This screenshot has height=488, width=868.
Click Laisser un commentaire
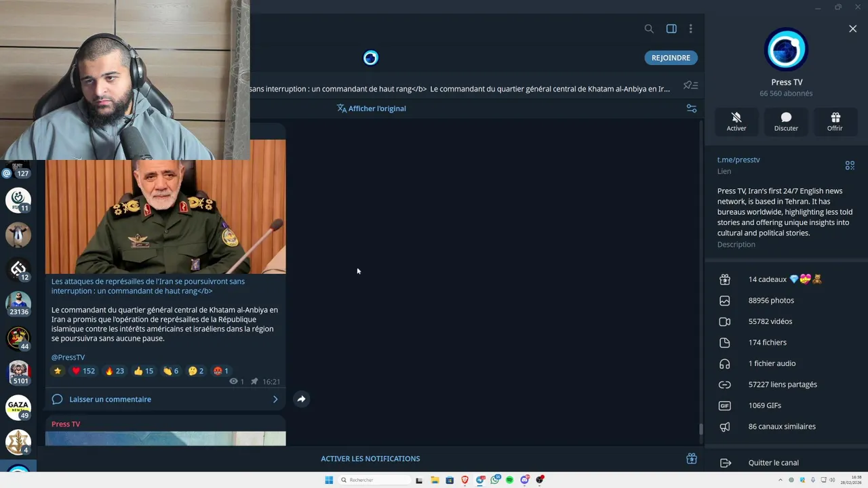(110, 399)
